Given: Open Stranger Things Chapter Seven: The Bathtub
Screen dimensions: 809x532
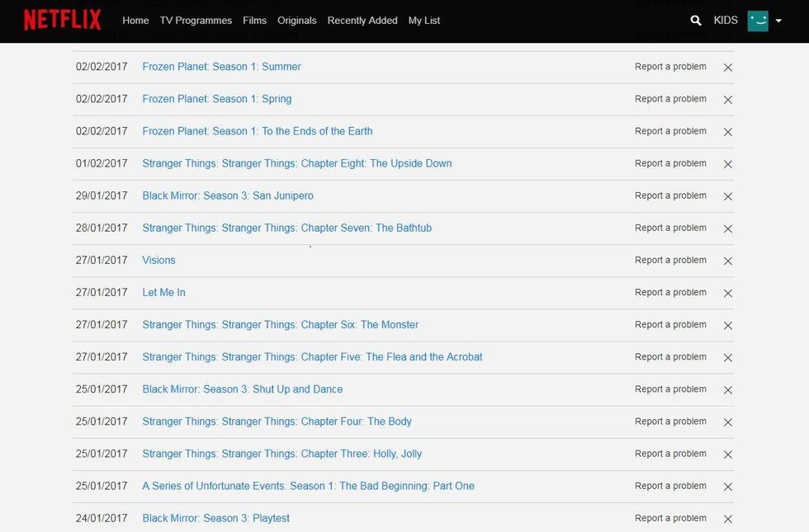Looking at the screenshot, I should [x=287, y=228].
